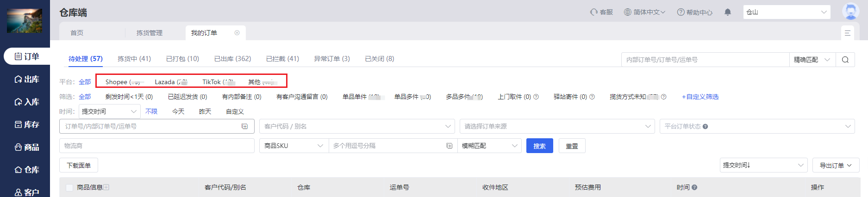The height and width of the screenshot is (197, 868).
Task: Open the user avatar profile
Action: [x=850, y=12]
